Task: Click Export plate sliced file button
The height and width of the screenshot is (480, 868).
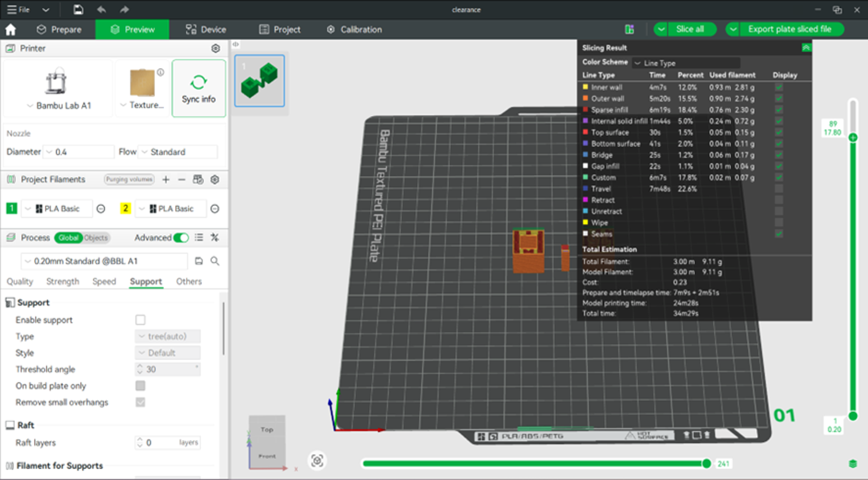Action: (x=790, y=29)
